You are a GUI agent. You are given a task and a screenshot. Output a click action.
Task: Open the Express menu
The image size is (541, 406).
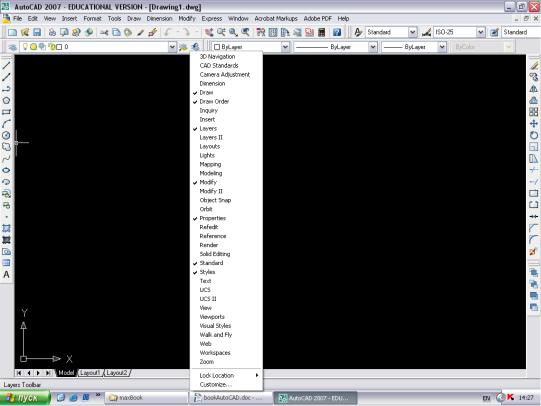[x=212, y=19]
